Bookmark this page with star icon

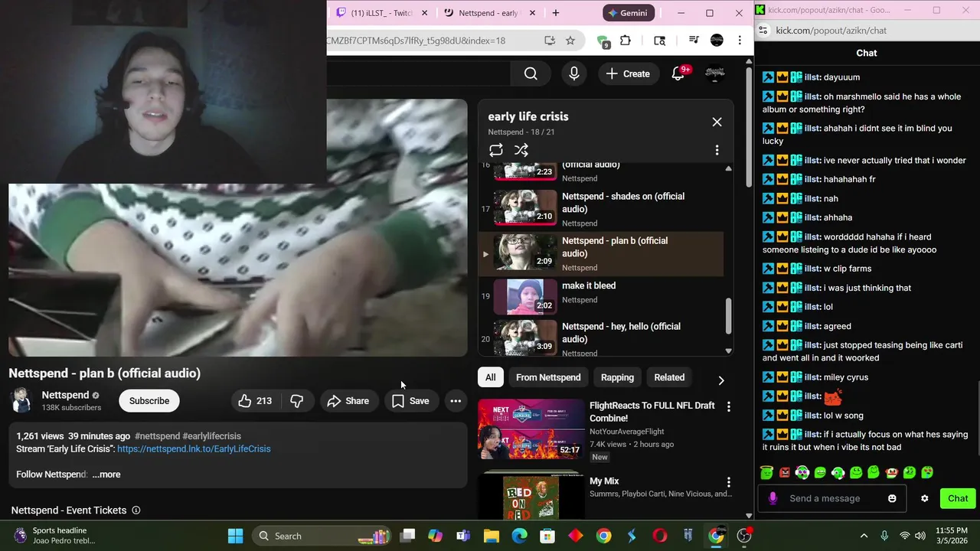(570, 41)
